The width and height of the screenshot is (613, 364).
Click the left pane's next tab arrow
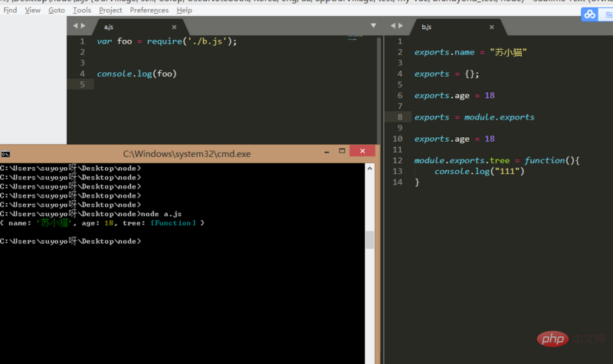(x=84, y=26)
